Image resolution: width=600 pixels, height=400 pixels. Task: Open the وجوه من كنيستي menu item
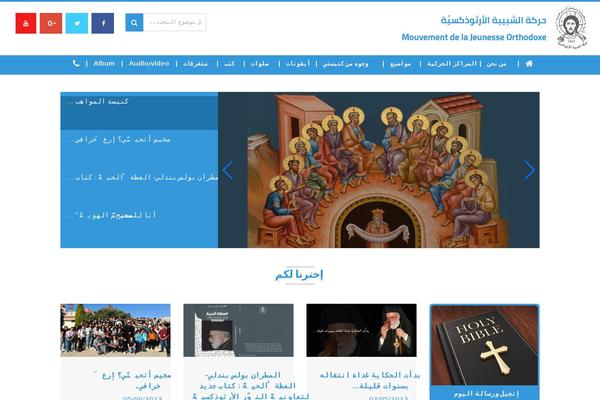click(x=346, y=64)
